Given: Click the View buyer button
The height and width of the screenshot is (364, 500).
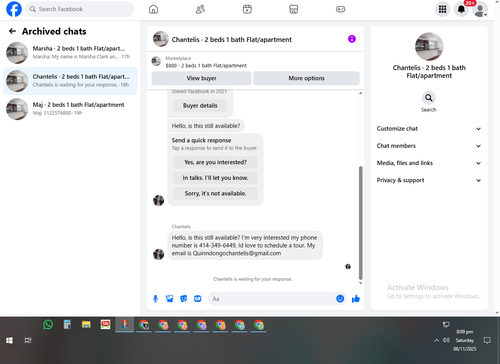Looking at the screenshot, I should point(201,78).
